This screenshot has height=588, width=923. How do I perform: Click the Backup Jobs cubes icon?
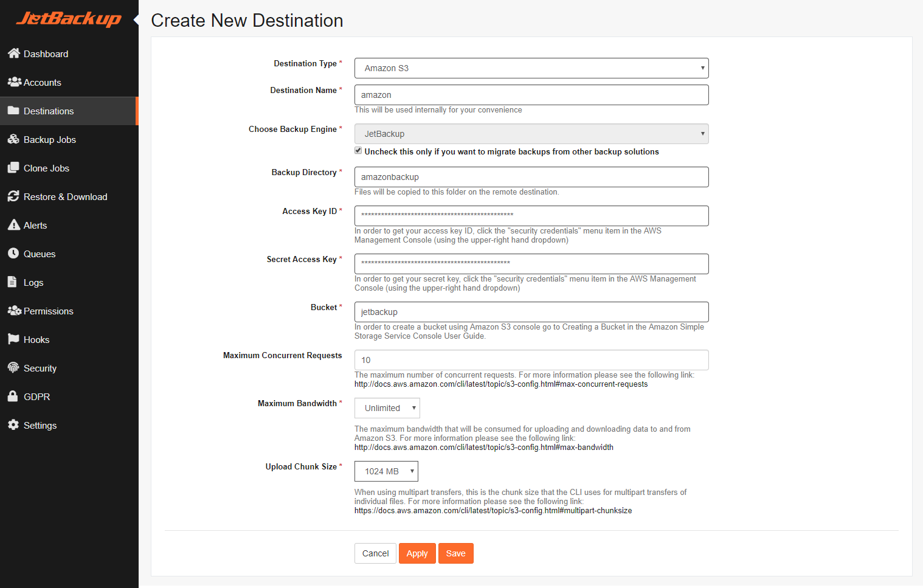[13, 139]
